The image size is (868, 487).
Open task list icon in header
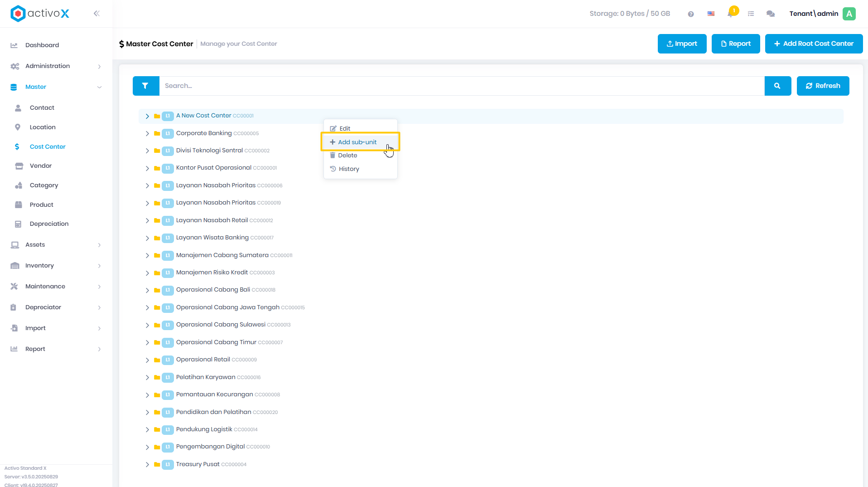[x=751, y=14]
